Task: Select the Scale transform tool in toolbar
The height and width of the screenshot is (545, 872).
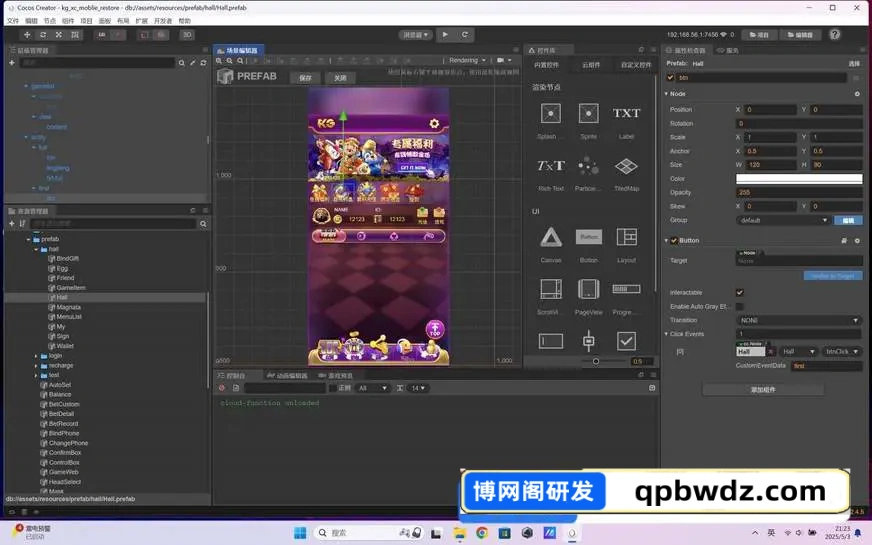Action: tap(58, 34)
